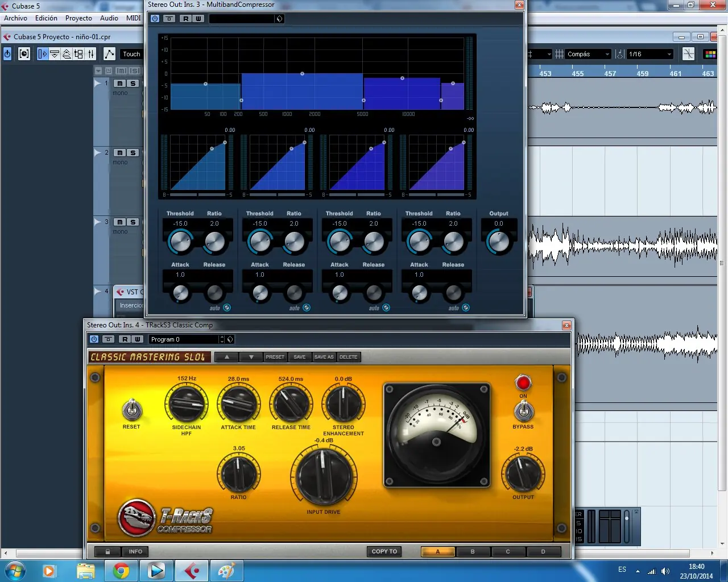Open the Edición menu
The image size is (728, 582).
pyautogui.click(x=46, y=18)
